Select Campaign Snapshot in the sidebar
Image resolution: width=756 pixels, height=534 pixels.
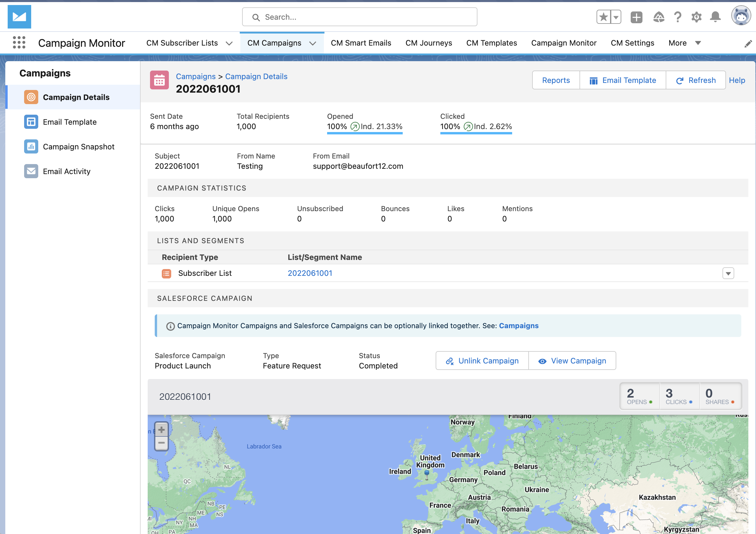(78, 146)
